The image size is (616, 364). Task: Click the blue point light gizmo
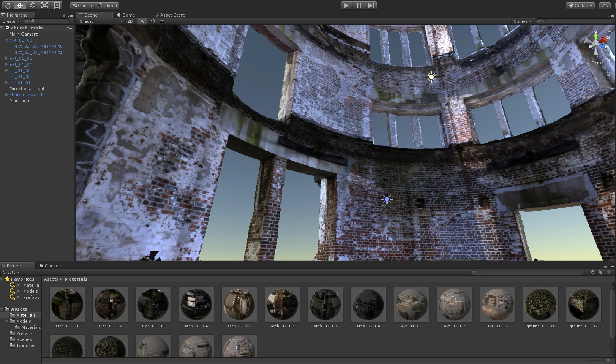coord(387,199)
